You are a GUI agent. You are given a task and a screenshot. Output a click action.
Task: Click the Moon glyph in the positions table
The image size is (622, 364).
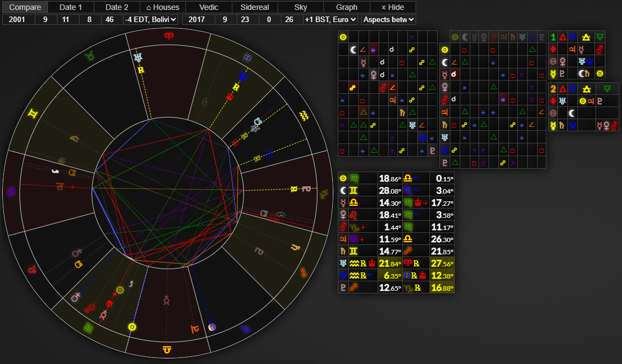tap(343, 190)
